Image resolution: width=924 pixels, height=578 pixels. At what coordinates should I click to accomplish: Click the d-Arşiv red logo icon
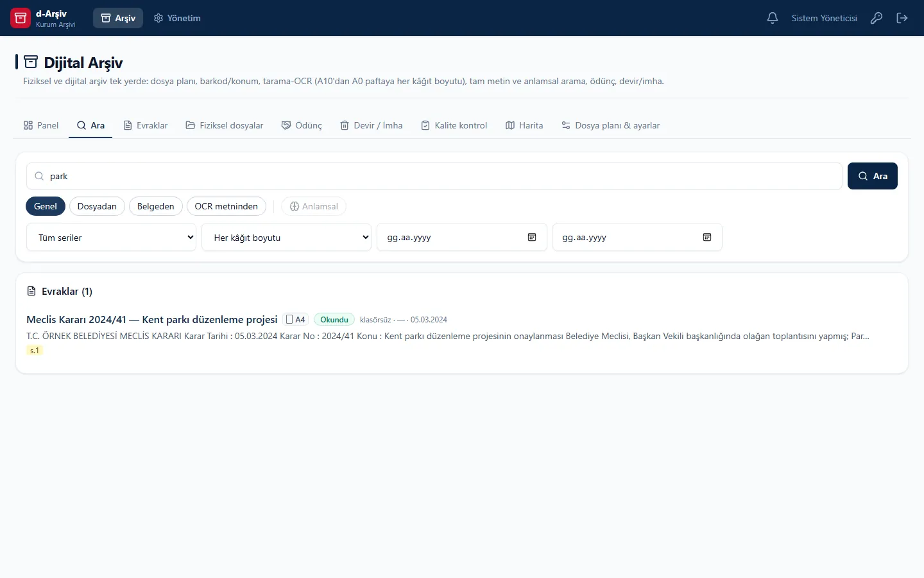coord(21,18)
